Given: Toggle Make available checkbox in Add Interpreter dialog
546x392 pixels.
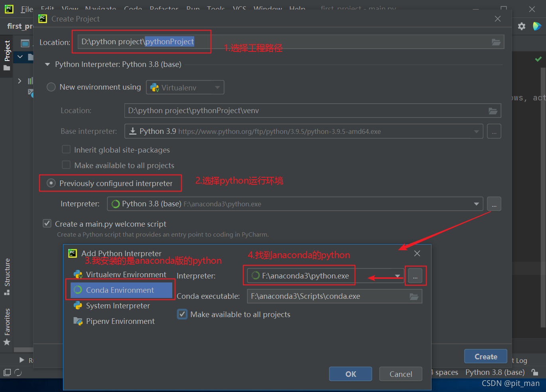Looking at the screenshot, I should pyautogui.click(x=182, y=314).
